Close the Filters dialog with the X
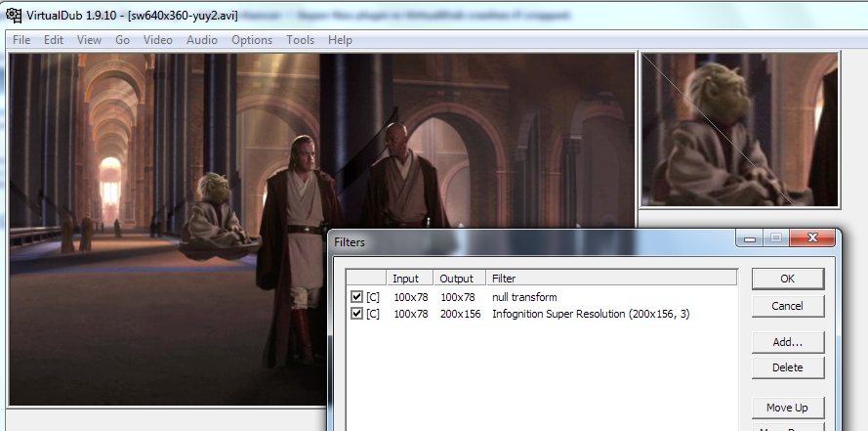Image resolution: width=868 pixels, height=431 pixels. [x=812, y=237]
